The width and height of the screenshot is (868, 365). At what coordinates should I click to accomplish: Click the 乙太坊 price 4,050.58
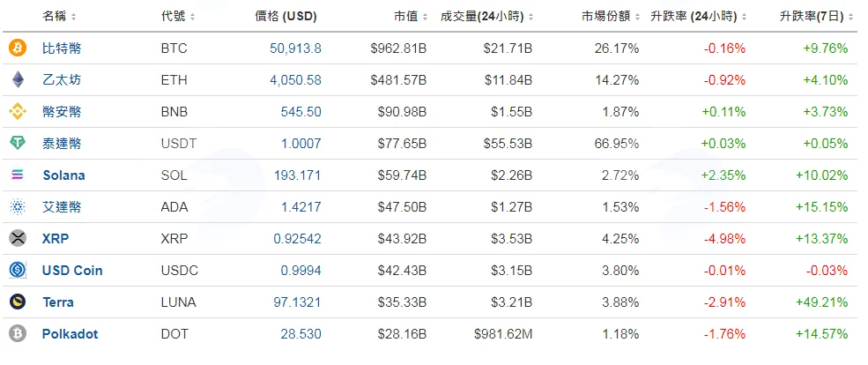point(295,80)
